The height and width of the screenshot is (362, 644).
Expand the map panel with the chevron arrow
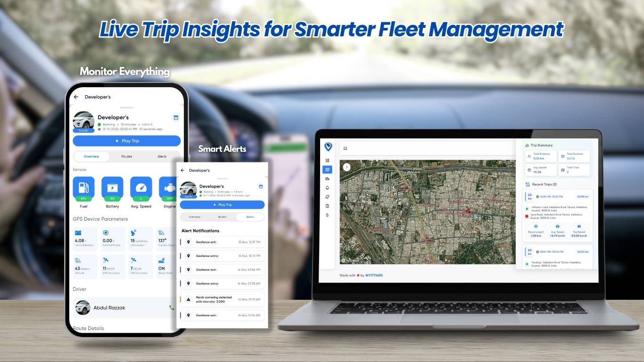coord(347,167)
